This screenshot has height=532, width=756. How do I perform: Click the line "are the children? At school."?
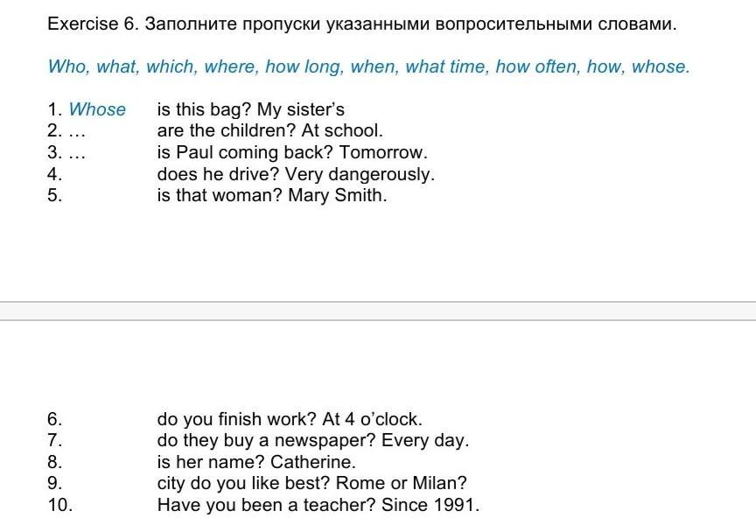(x=269, y=131)
